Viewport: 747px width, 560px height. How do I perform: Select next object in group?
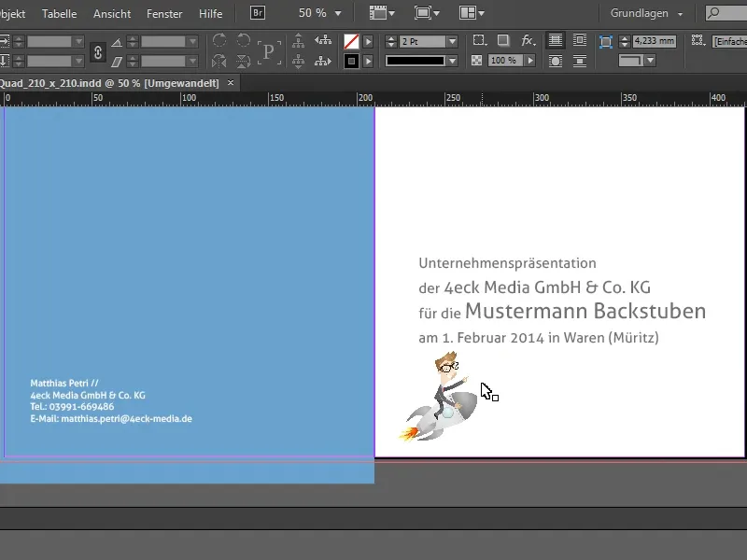[x=323, y=61]
